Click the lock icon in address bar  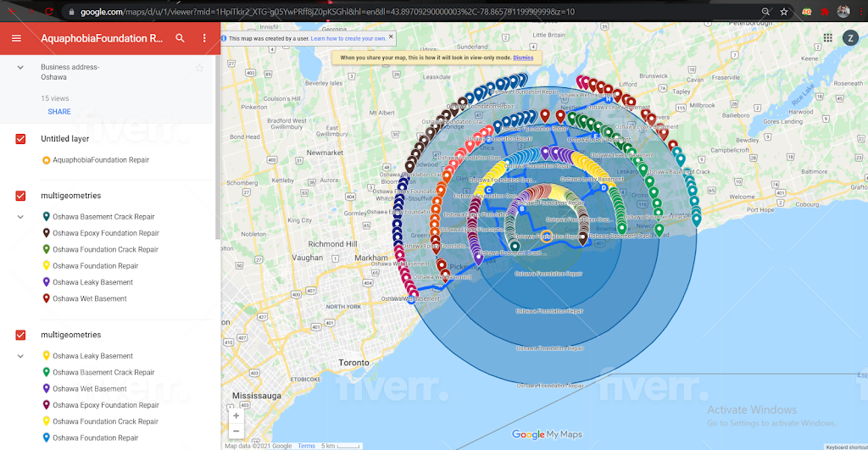[71, 12]
